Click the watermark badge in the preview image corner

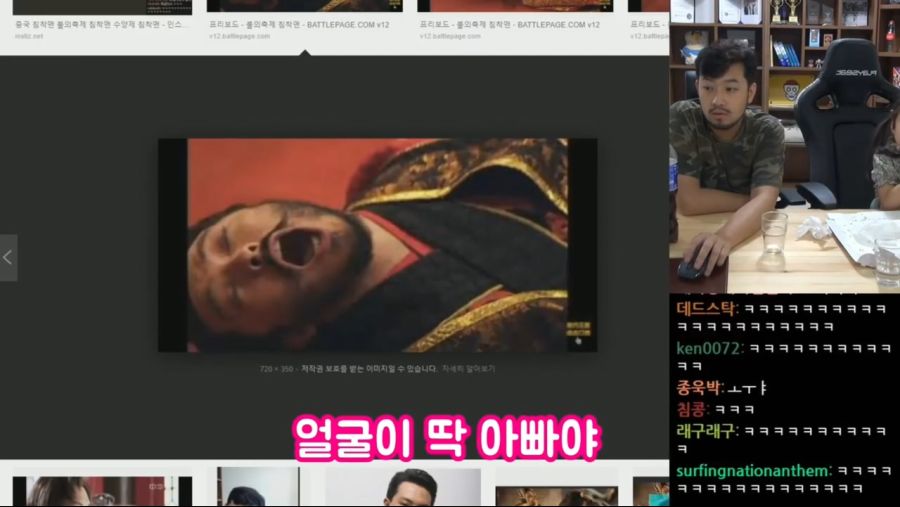coord(578,331)
